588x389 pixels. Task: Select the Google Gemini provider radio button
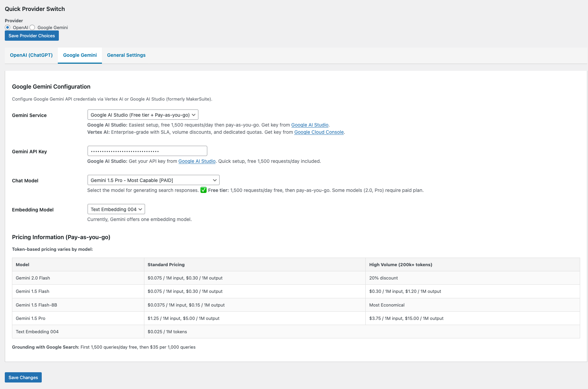(x=32, y=27)
